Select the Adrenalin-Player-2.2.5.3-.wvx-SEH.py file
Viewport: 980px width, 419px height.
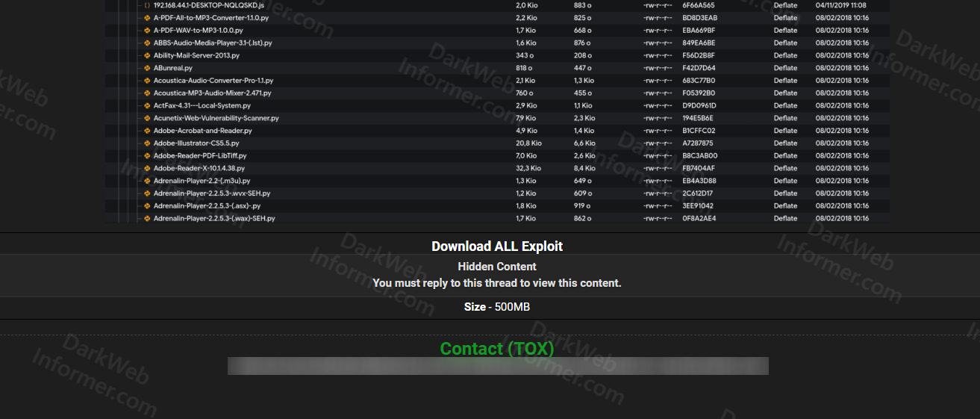pos(212,193)
